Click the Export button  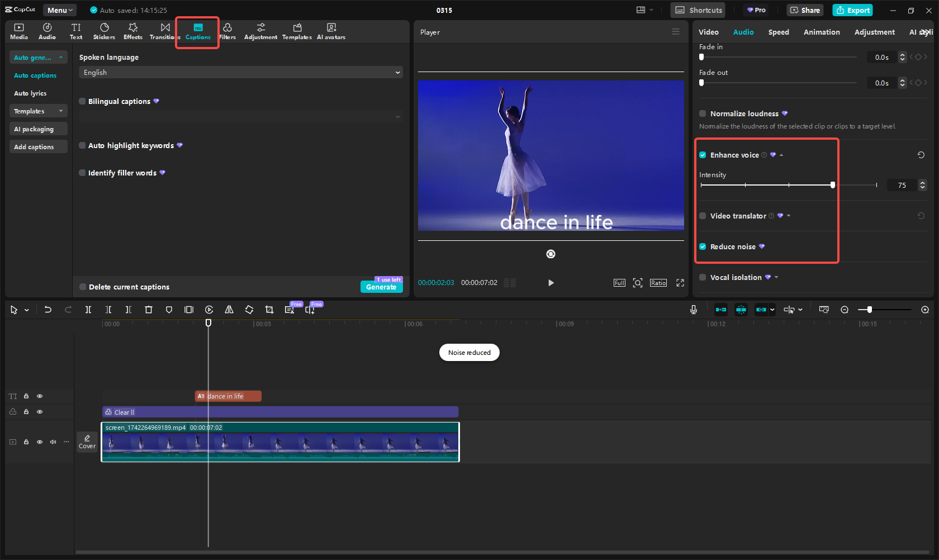coord(852,10)
